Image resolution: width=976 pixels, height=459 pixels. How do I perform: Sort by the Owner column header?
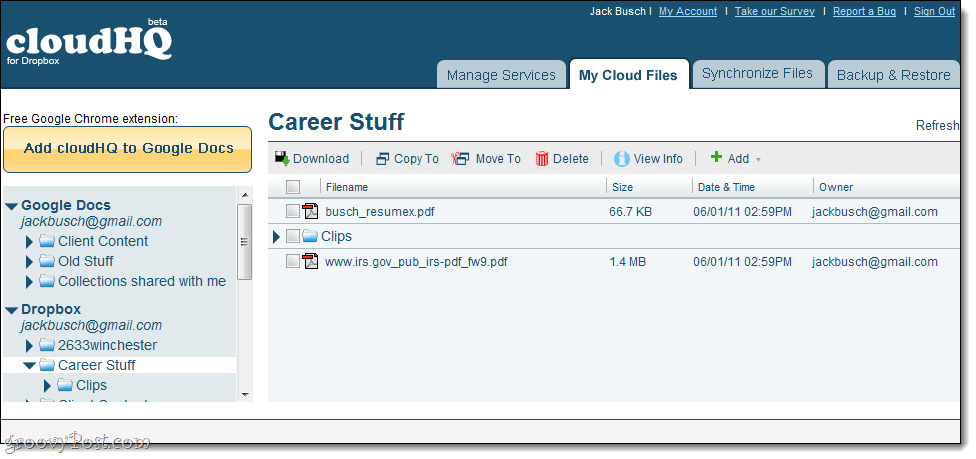click(836, 187)
